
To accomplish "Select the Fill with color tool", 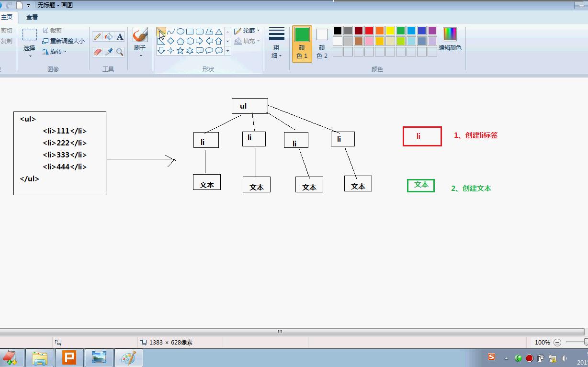I will click(x=108, y=36).
